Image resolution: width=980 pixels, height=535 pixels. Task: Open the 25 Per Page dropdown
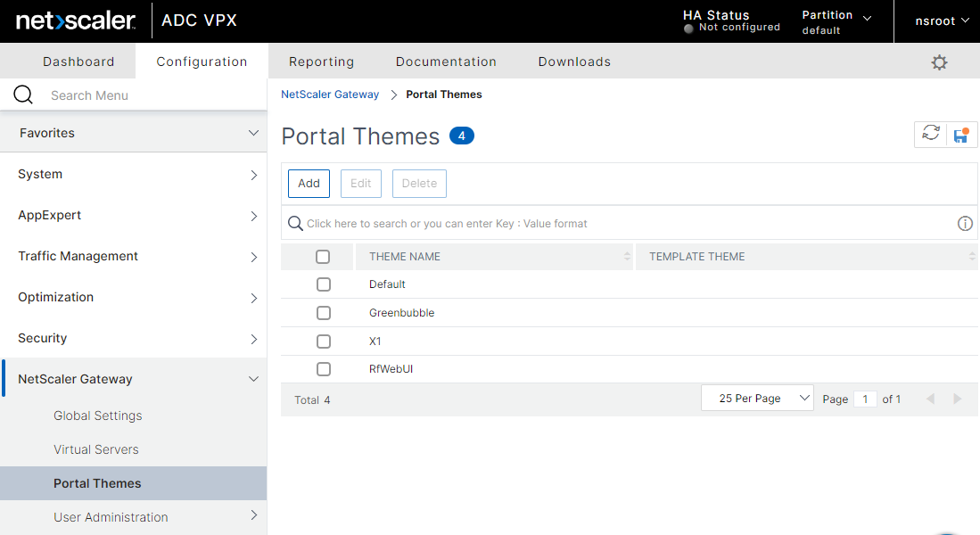click(x=757, y=399)
